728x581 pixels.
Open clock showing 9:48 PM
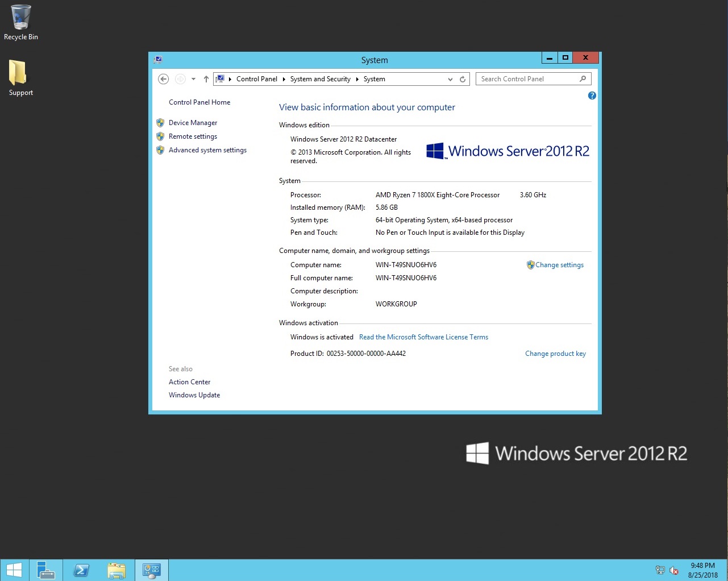(702, 570)
